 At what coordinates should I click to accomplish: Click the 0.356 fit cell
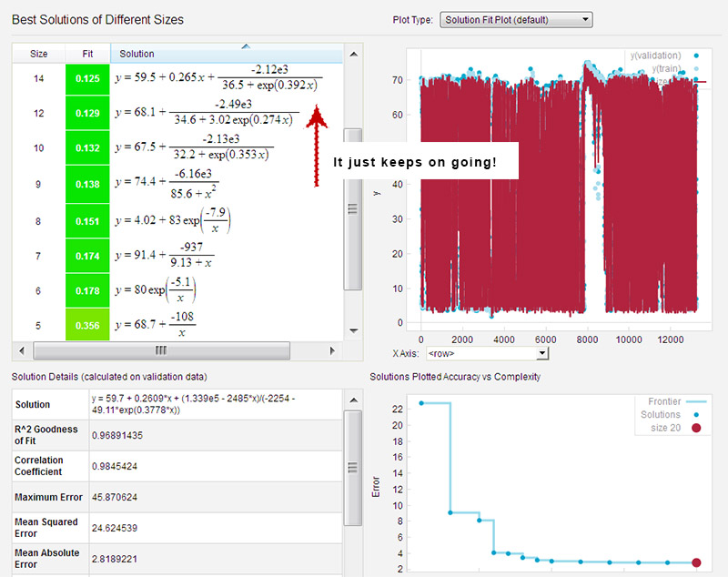[87, 324]
